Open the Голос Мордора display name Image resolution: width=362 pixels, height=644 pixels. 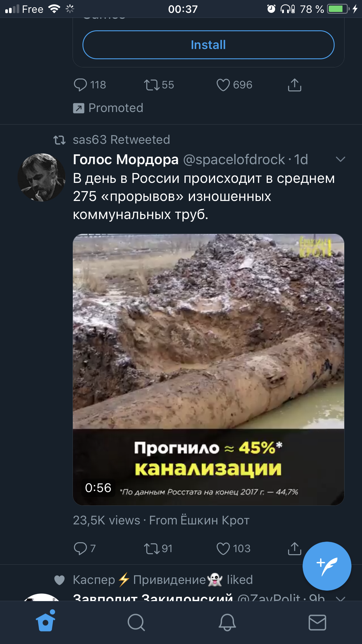click(x=126, y=159)
